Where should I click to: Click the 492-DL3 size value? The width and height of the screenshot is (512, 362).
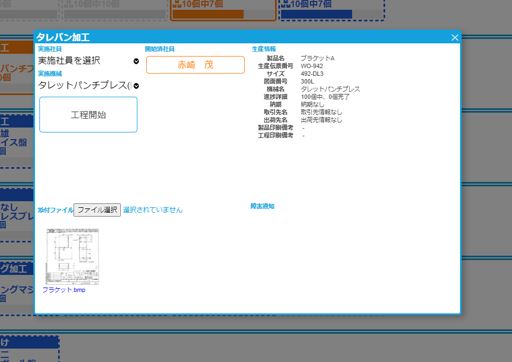coord(312,74)
